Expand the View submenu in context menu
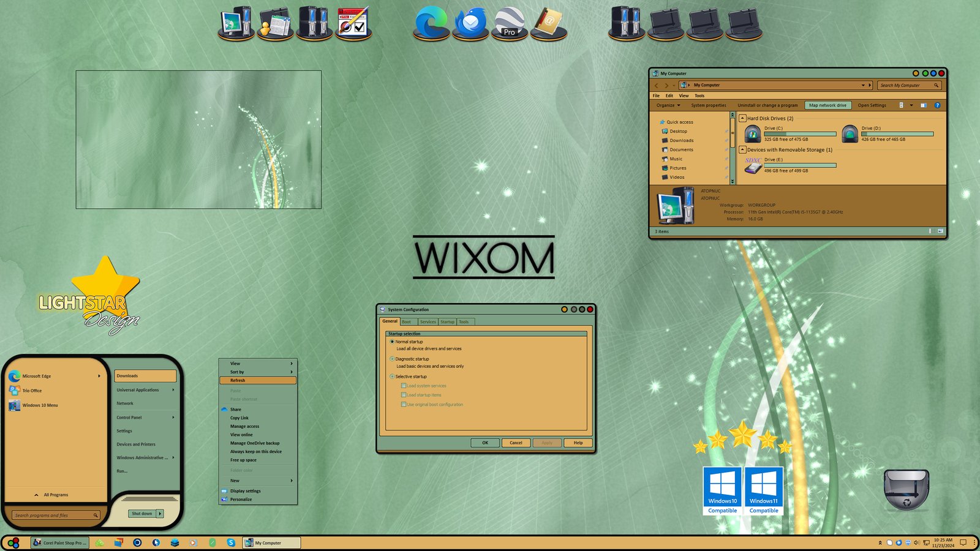980x551 pixels. (292, 364)
